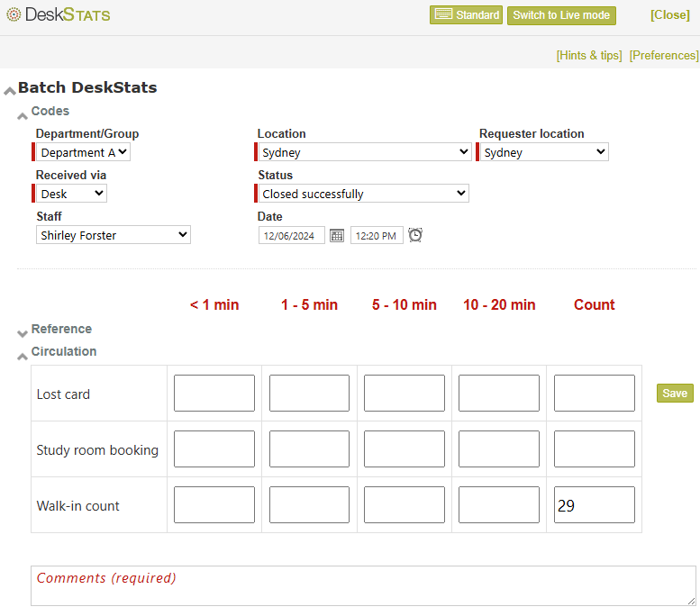The image size is (700, 607).
Task: Click the Lost card < 1 min field
Action: click(x=214, y=394)
